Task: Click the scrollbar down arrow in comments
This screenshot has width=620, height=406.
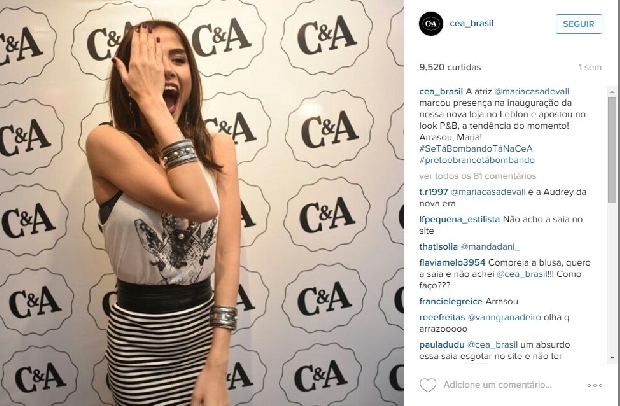Action: pos(612,357)
